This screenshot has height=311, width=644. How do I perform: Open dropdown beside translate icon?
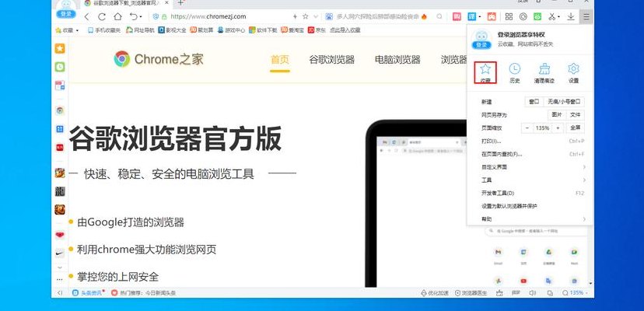click(479, 17)
